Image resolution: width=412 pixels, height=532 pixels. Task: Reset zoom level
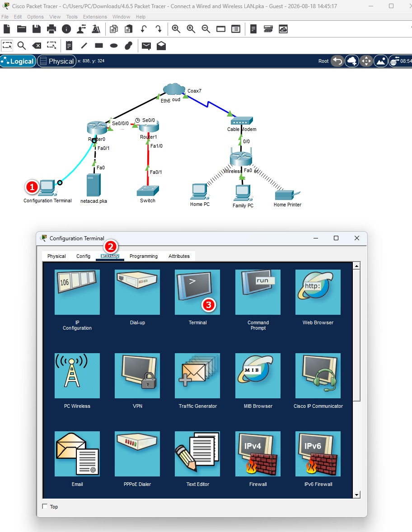191,29
